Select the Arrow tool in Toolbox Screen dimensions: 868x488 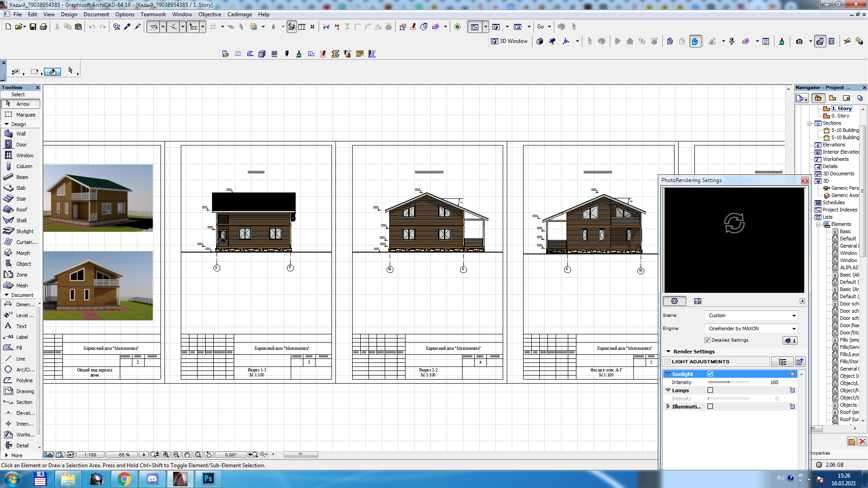pyautogui.click(x=20, y=104)
